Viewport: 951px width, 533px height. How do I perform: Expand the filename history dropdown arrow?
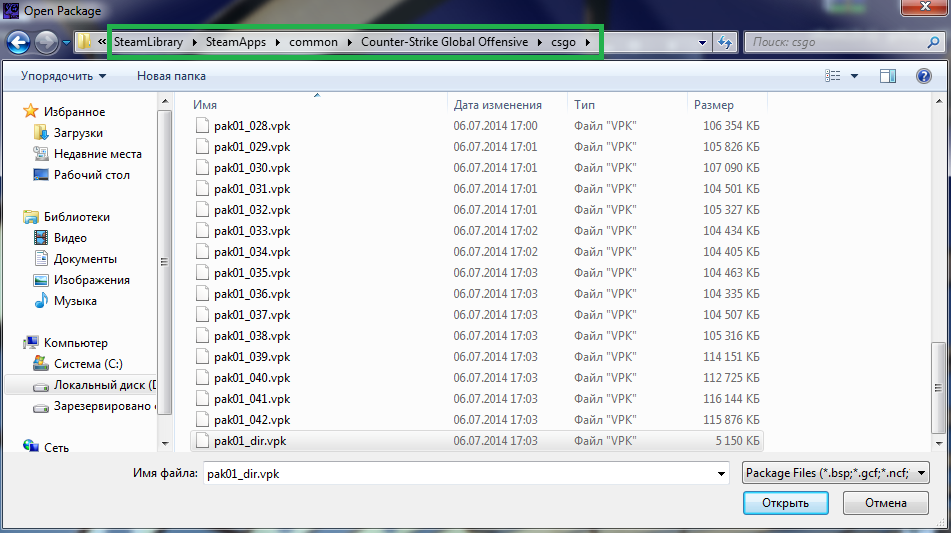(x=721, y=474)
